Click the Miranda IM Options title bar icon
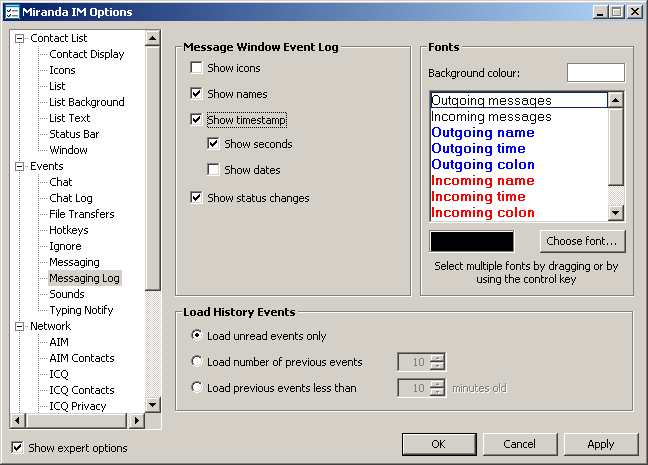The height and width of the screenshot is (465, 648). pos(12,12)
